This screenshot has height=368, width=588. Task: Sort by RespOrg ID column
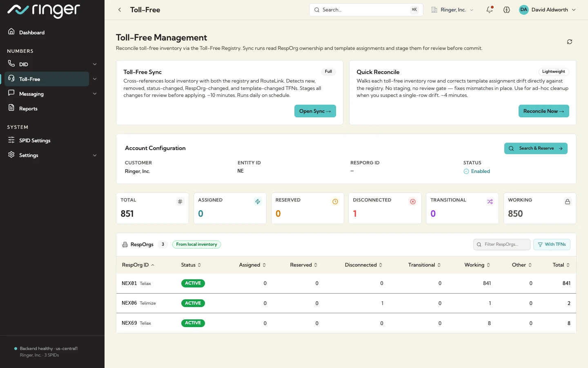point(138,265)
